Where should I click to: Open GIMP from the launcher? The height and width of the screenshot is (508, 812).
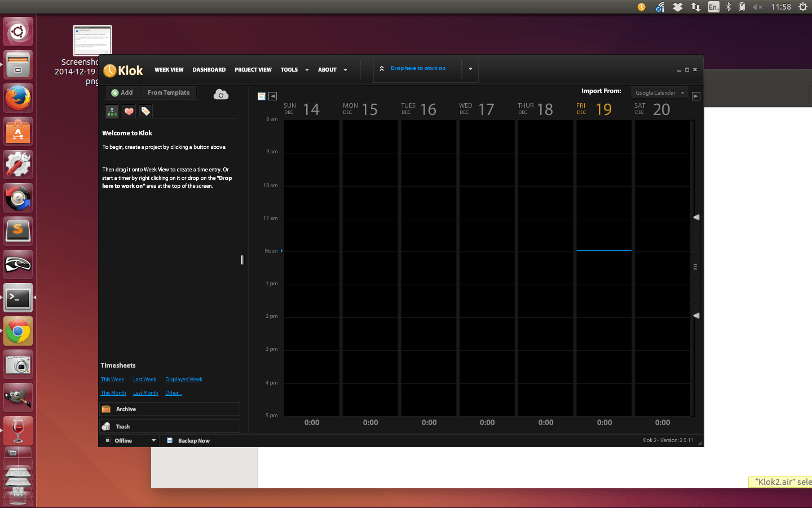point(18,398)
